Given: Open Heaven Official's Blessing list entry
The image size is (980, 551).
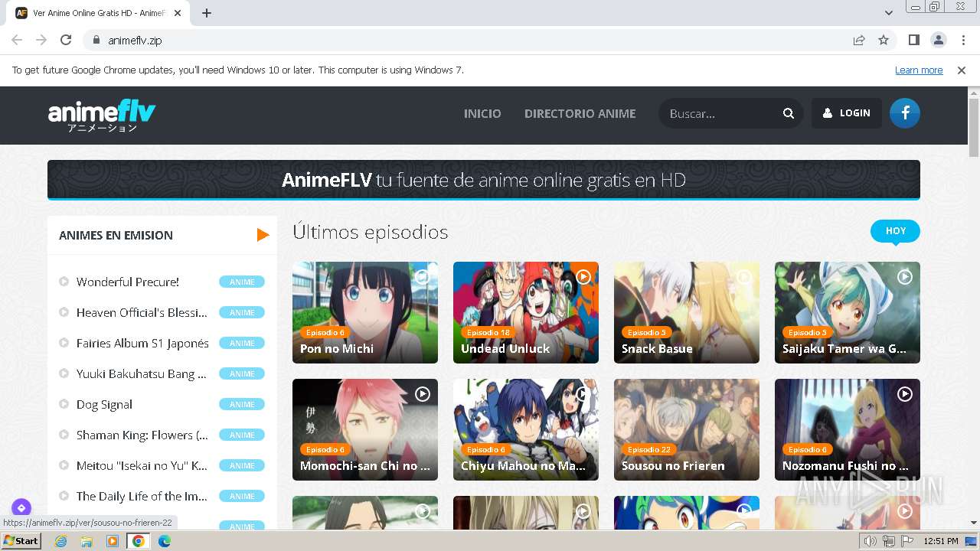Looking at the screenshot, I should pos(142,312).
